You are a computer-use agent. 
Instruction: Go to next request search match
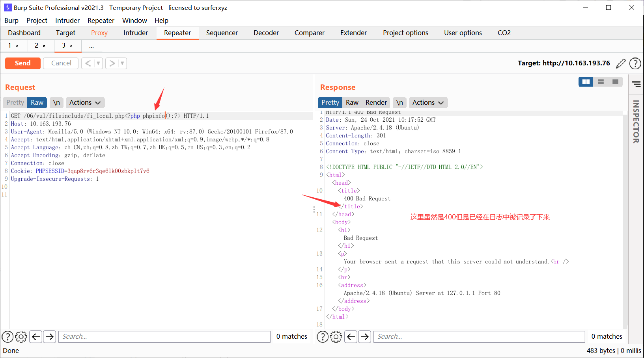tap(49, 337)
